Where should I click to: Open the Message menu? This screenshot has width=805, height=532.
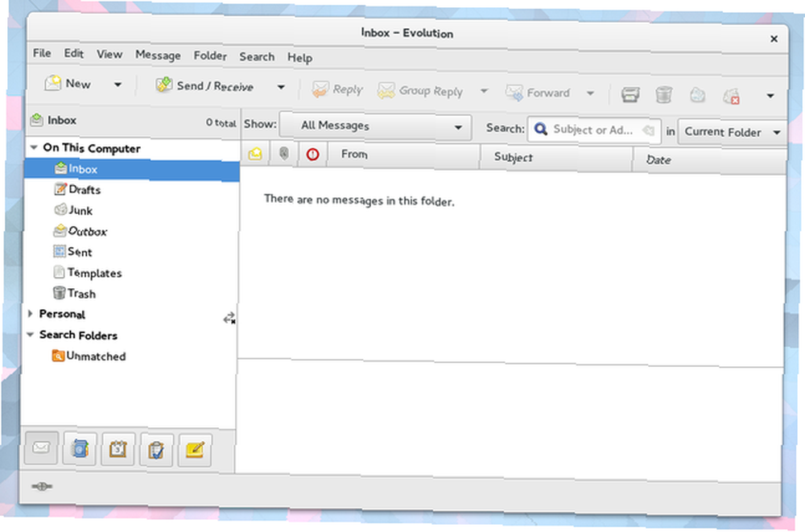(x=158, y=55)
